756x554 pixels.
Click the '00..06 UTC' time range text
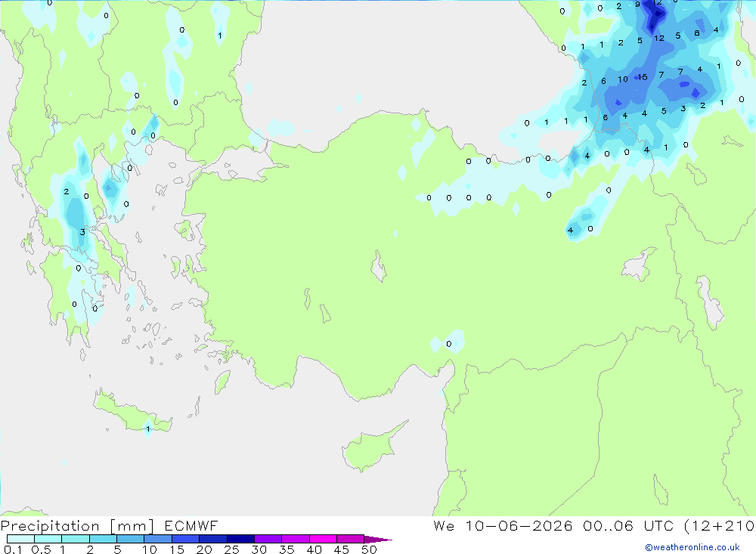click(x=627, y=525)
